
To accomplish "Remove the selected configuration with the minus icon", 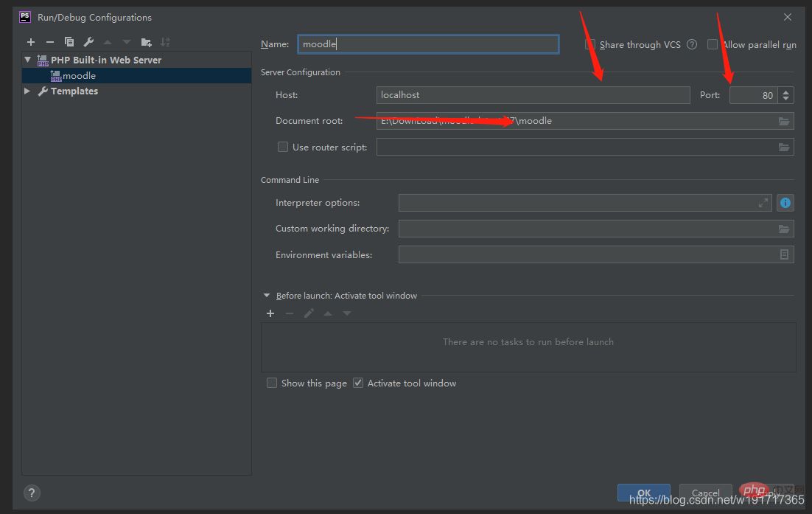I will pyautogui.click(x=49, y=42).
